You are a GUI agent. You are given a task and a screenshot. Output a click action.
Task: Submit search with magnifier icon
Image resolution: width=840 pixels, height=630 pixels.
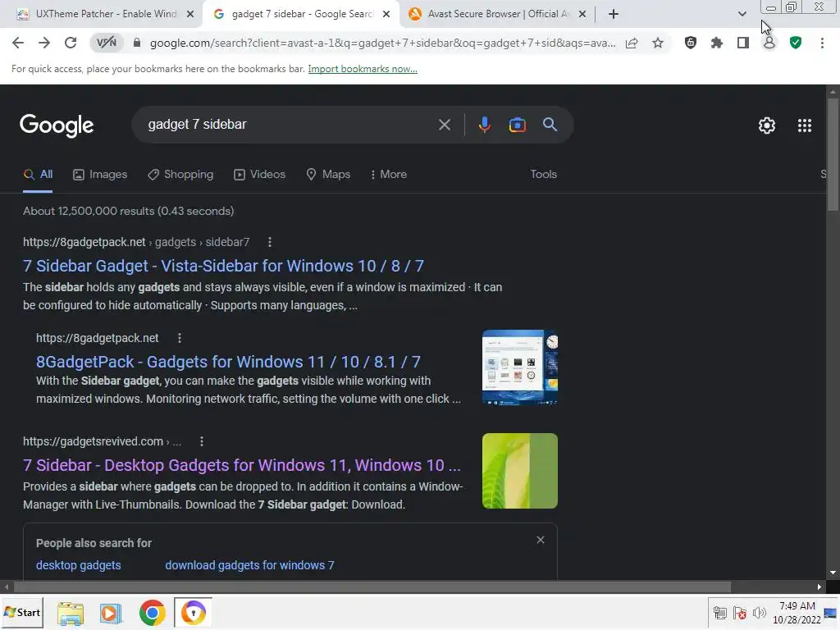point(550,125)
